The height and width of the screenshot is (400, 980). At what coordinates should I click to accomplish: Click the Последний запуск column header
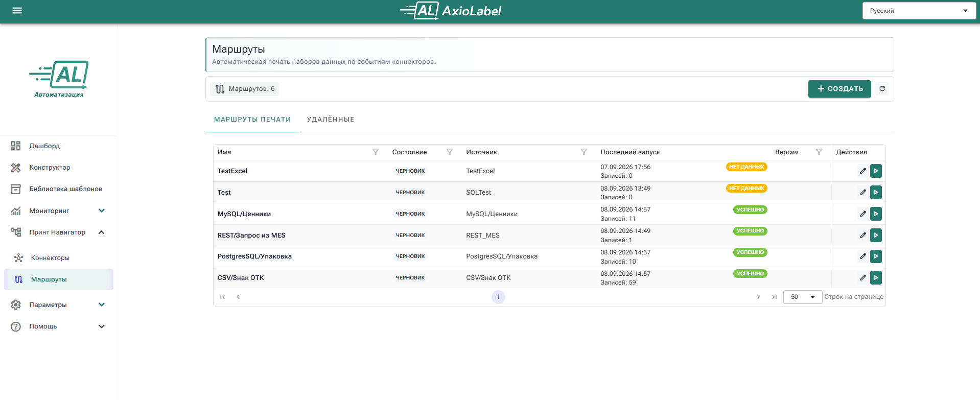[x=630, y=152]
